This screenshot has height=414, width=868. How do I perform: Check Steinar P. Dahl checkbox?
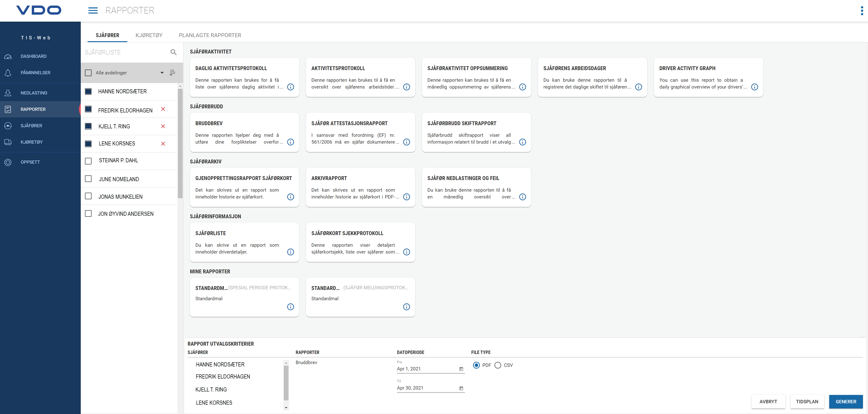88,161
